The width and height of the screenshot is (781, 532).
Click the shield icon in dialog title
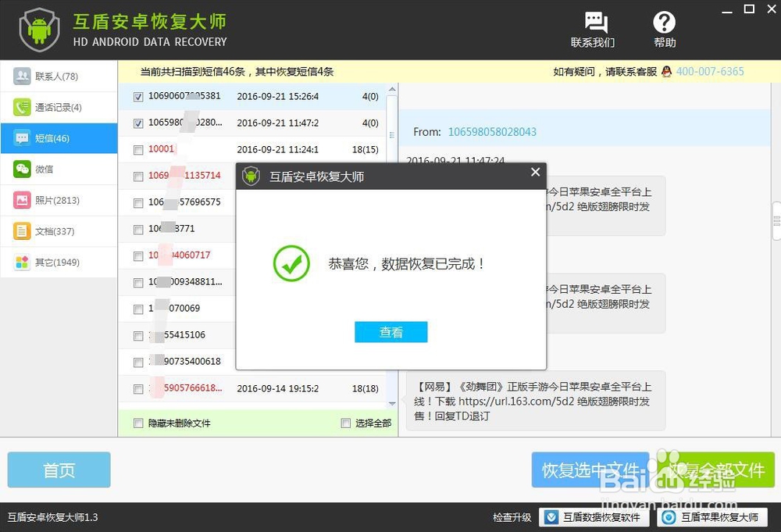click(251, 177)
